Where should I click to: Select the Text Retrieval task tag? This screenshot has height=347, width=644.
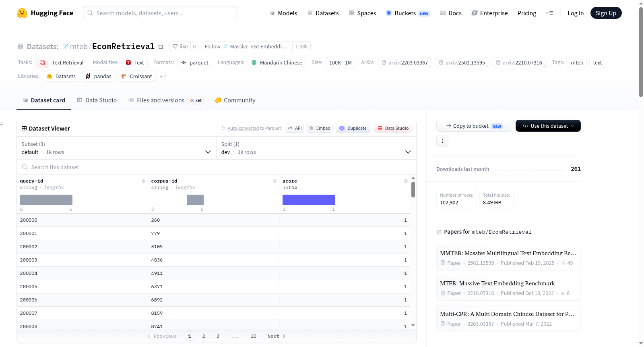(62, 62)
